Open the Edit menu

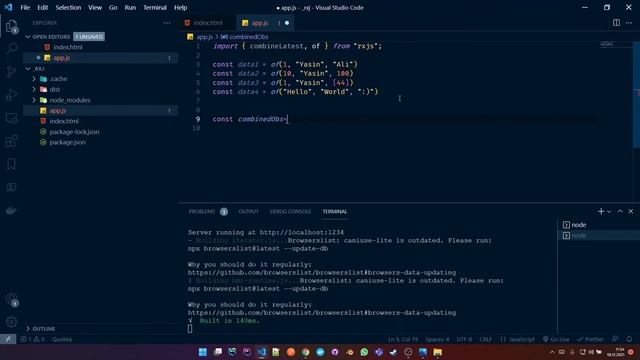[42, 7]
